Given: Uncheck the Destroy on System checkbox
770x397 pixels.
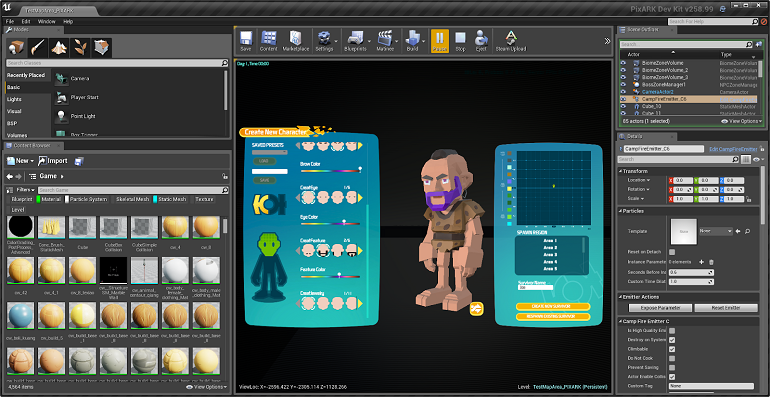Looking at the screenshot, I should click(x=672, y=340).
